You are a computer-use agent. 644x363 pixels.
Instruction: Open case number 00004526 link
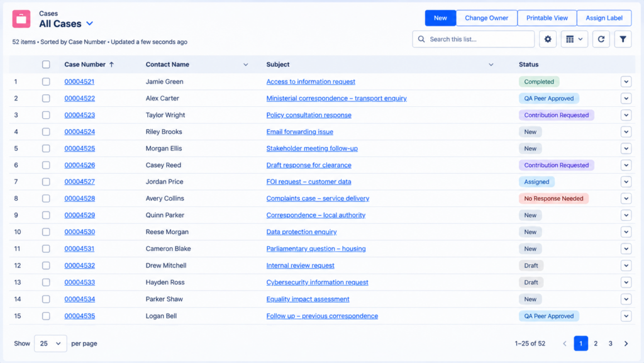80,165
